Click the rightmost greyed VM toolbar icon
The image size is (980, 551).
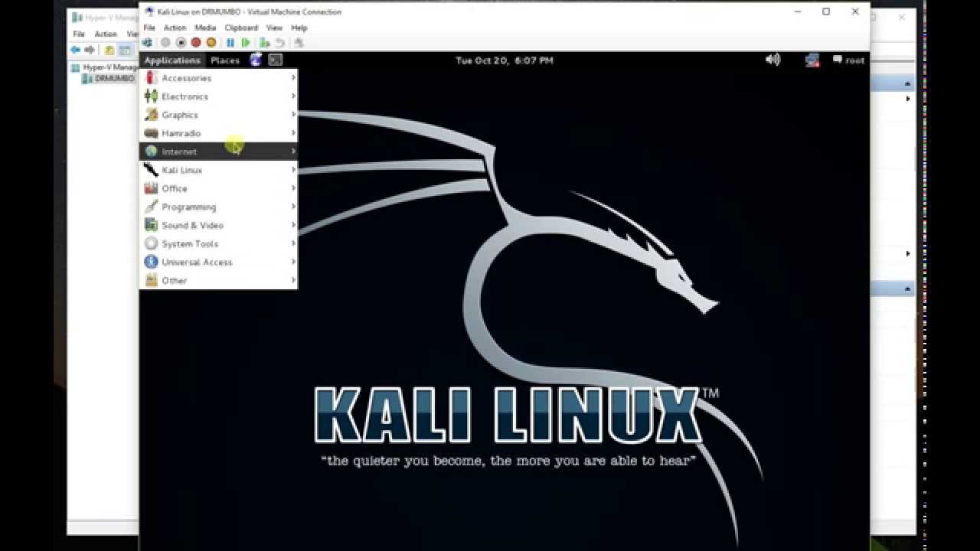click(299, 43)
